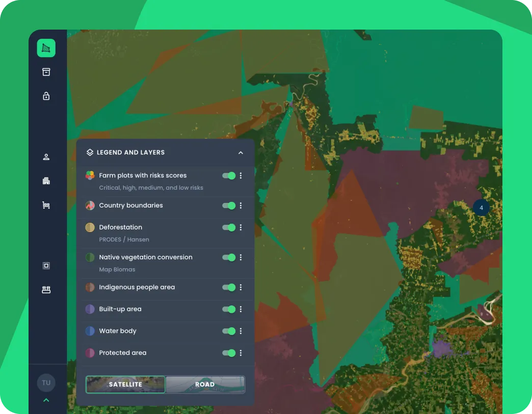This screenshot has width=532, height=414.
Task: Click the TU user avatar
Action: pos(46,383)
